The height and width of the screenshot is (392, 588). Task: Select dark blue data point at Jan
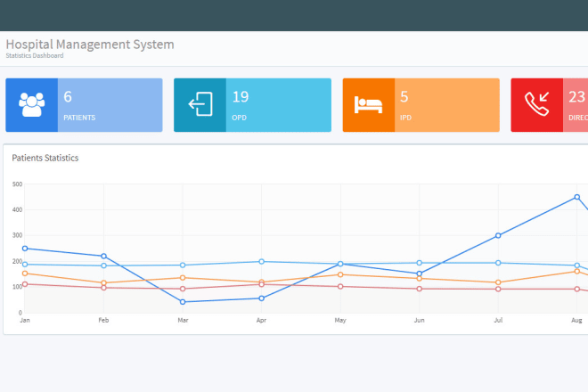click(x=25, y=249)
